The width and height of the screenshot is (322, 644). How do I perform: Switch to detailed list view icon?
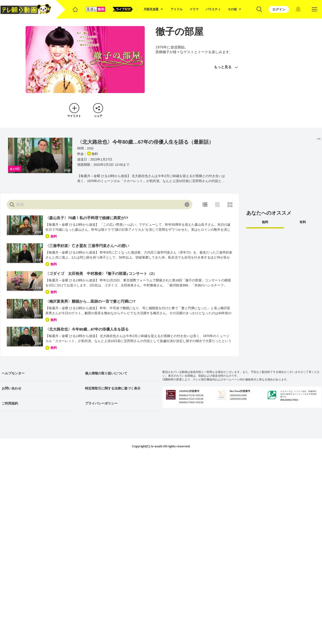coord(205,205)
